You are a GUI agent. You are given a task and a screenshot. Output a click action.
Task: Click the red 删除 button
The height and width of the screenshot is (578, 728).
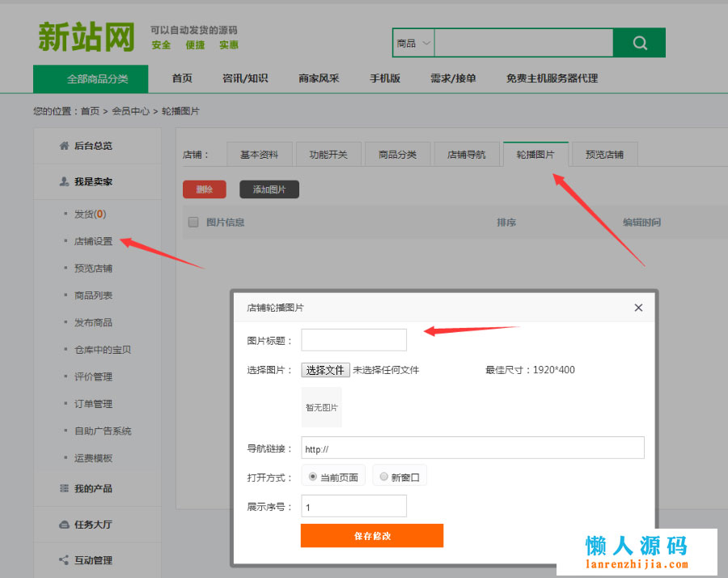coord(204,189)
